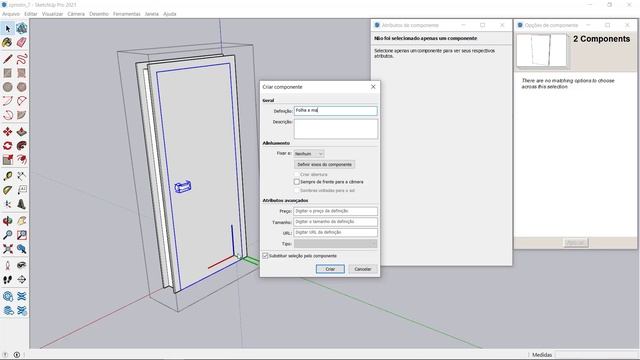The height and width of the screenshot is (360, 640).
Task: Activate the Protractor tool
Action: click(x=8, y=190)
